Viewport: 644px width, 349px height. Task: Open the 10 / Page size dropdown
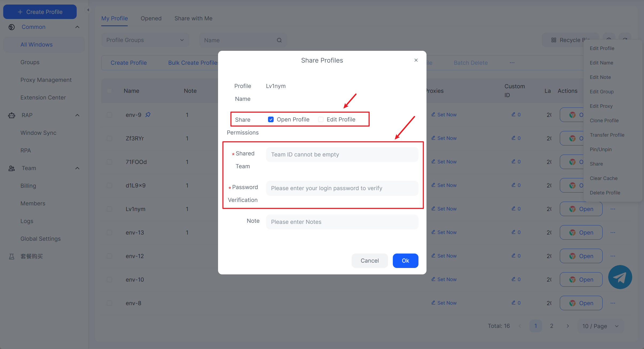pyautogui.click(x=600, y=326)
